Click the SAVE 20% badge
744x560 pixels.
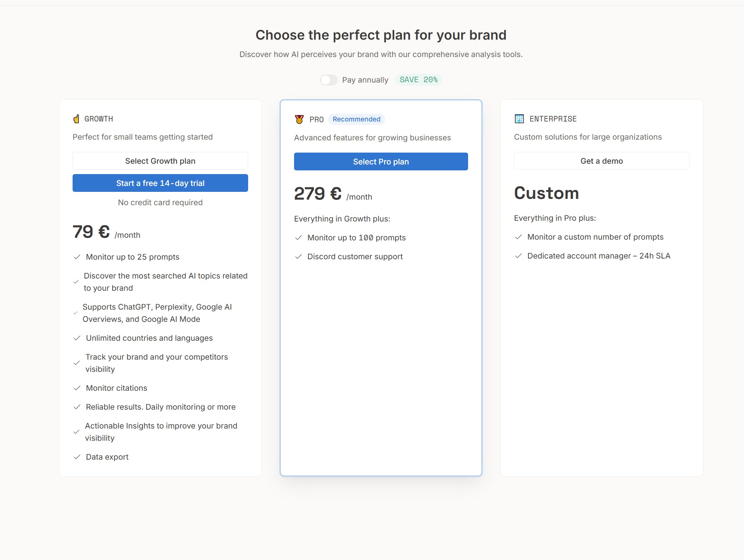pyautogui.click(x=418, y=80)
